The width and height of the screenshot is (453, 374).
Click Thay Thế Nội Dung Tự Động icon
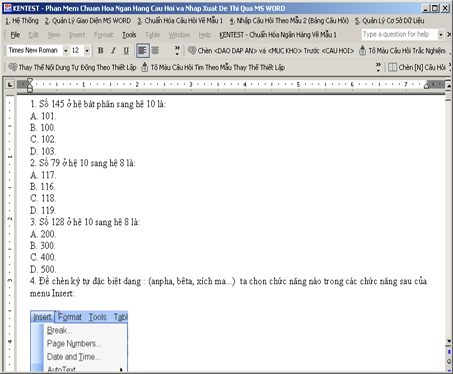coord(13,67)
